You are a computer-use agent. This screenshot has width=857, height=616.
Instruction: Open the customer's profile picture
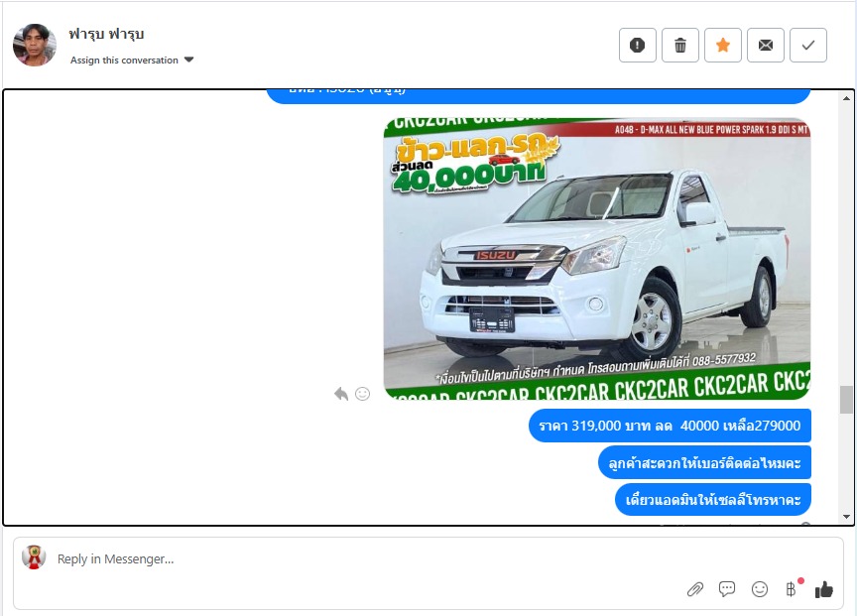click(35, 45)
